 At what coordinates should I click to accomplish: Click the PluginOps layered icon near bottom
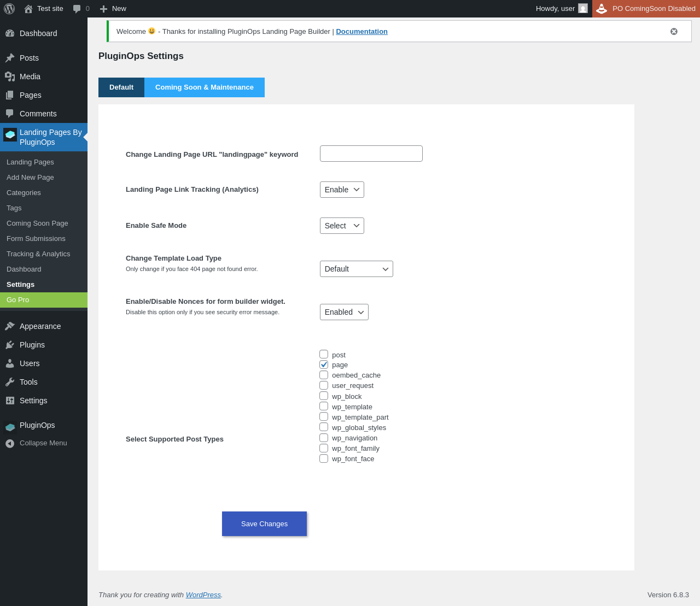click(10, 427)
